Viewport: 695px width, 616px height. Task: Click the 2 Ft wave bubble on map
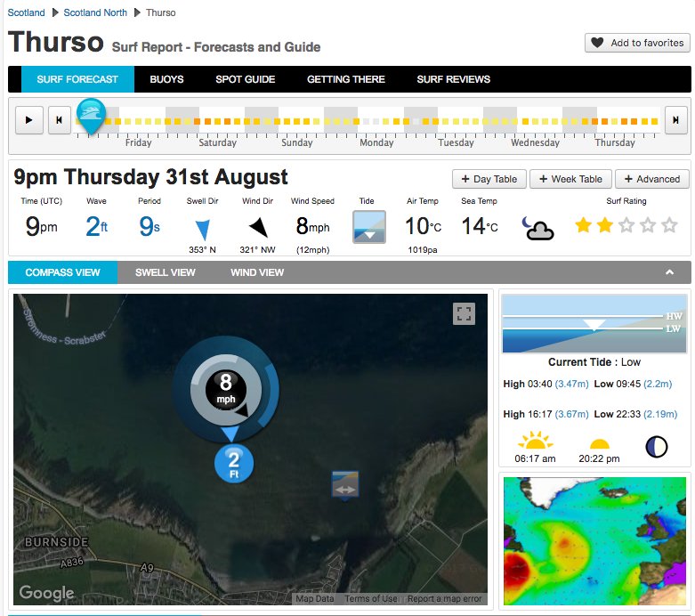(234, 464)
